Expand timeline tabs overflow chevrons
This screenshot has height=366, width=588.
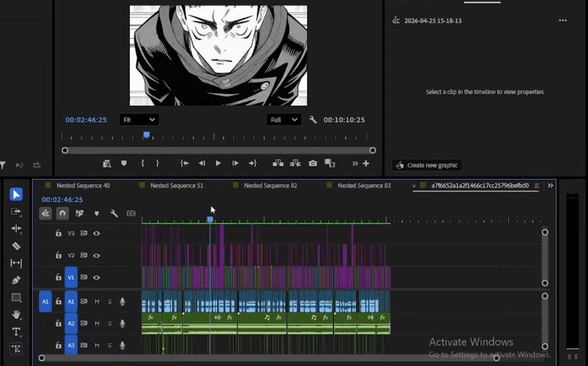click(x=550, y=185)
